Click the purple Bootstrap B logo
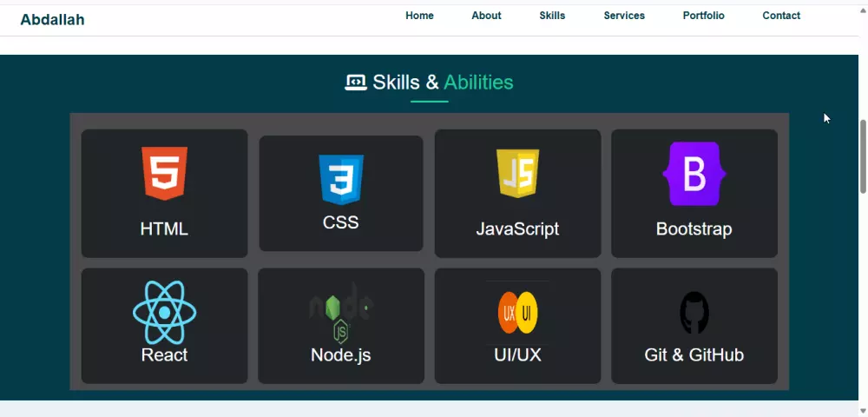 click(x=694, y=174)
